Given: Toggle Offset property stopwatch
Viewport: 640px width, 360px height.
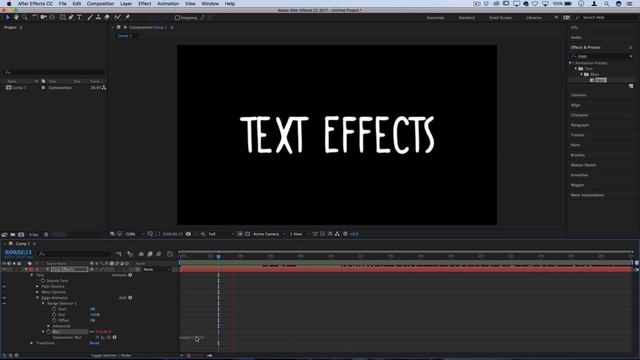Looking at the screenshot, I should click(x=54, y=320).
